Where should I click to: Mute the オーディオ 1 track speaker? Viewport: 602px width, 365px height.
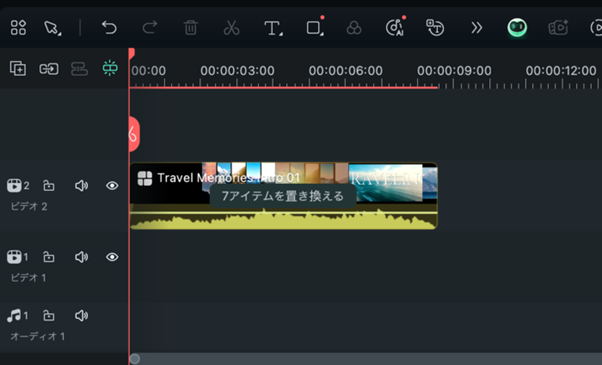point(81,315)
